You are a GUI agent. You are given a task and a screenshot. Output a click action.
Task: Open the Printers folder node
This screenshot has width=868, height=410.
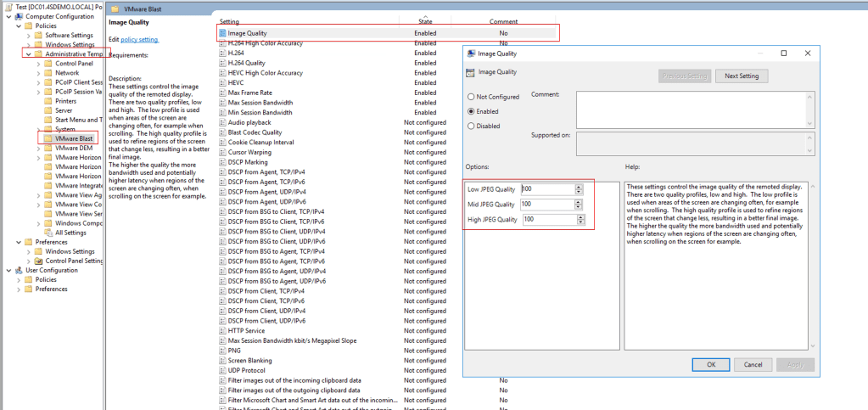65,101
